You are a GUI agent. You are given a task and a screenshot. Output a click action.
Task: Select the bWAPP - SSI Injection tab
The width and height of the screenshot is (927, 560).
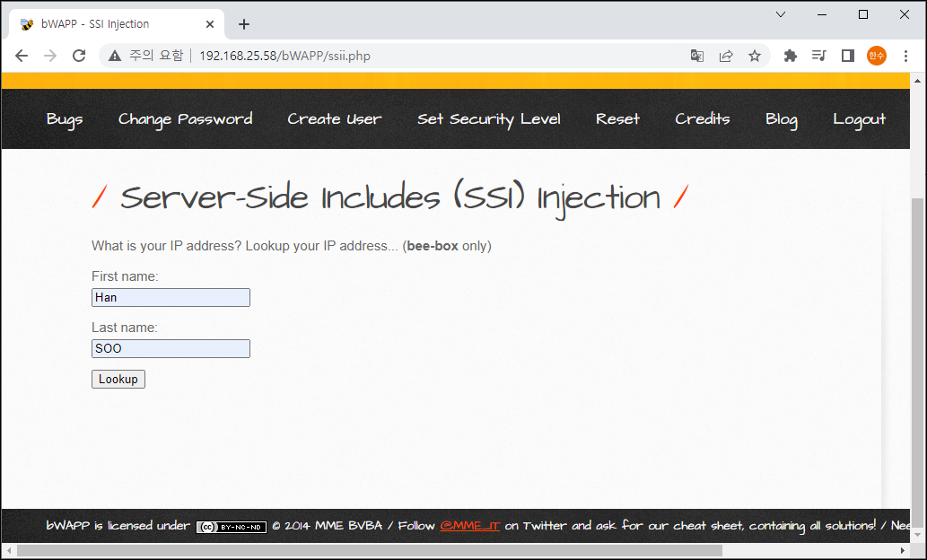click(117, 24)
